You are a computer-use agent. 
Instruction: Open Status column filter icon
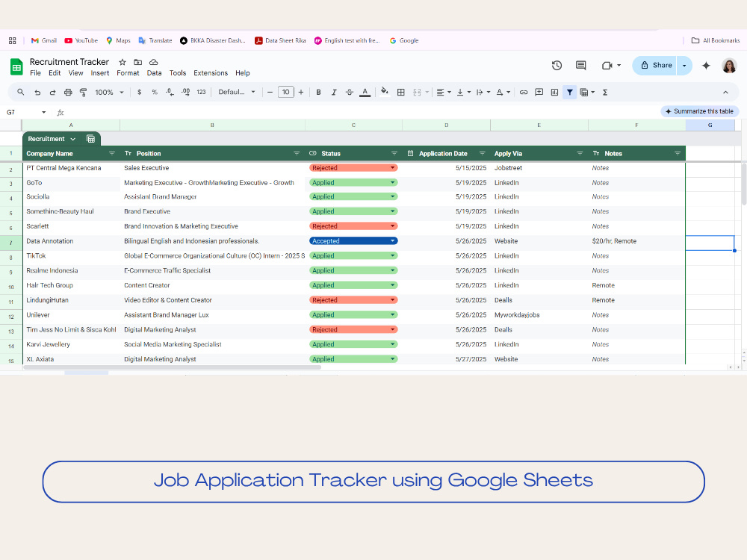(394, 153)
